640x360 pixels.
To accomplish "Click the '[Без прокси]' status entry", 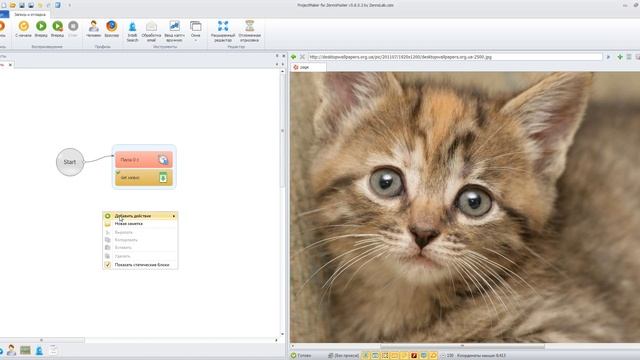I will (x=344, y=356).
